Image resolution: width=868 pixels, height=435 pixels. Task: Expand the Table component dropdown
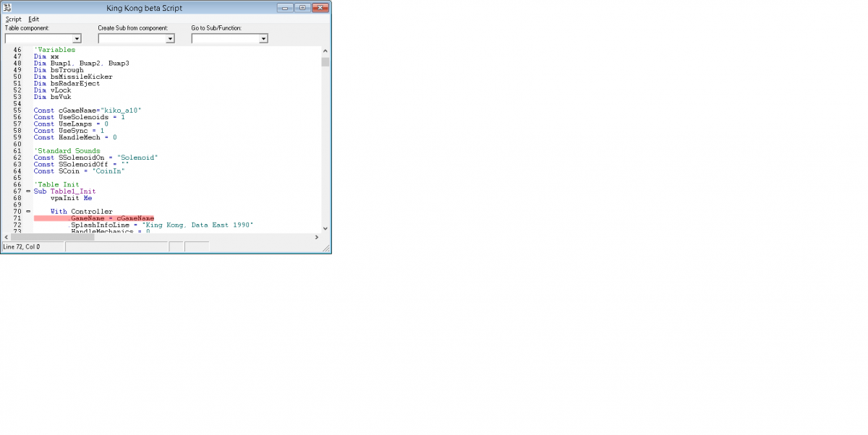(x=77, y=39)
